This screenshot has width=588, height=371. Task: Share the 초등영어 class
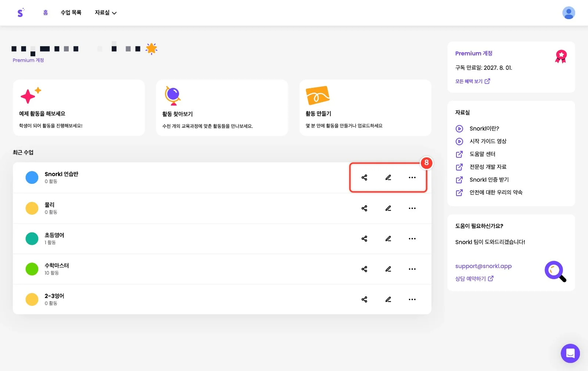[364, 239]
